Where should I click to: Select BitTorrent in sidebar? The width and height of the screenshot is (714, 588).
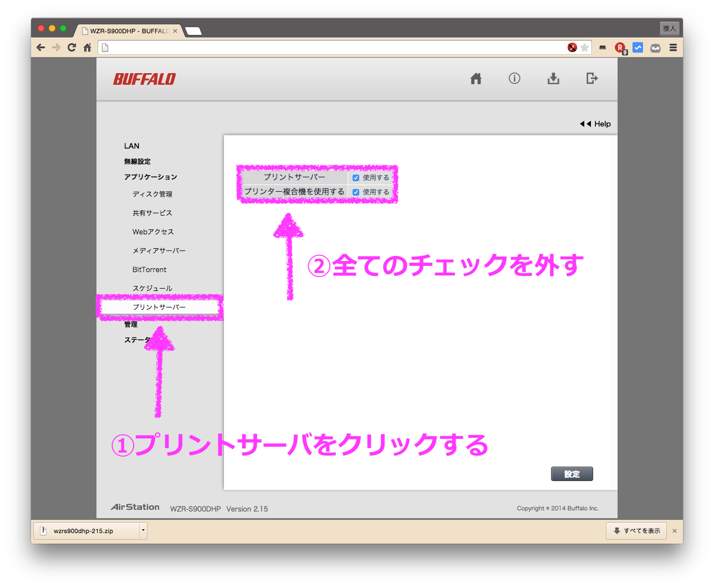pyautogui.click(x=149, y=269)
